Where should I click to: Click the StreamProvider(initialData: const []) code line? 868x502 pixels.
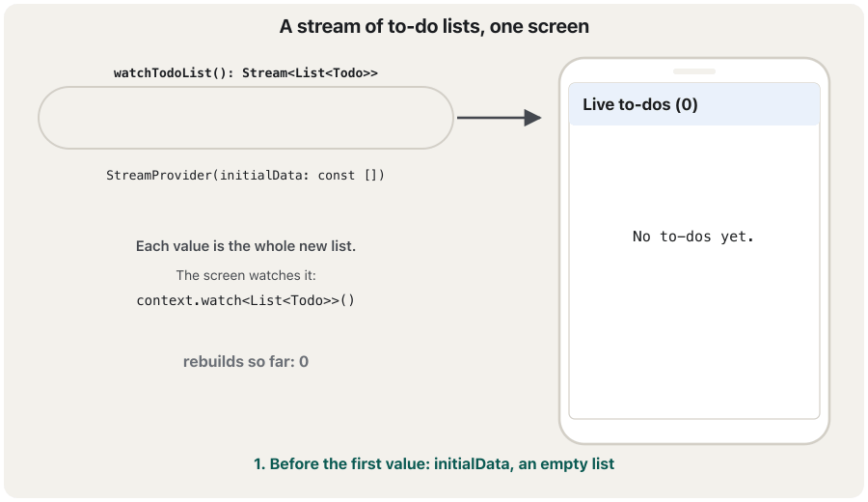coord(245,175)
